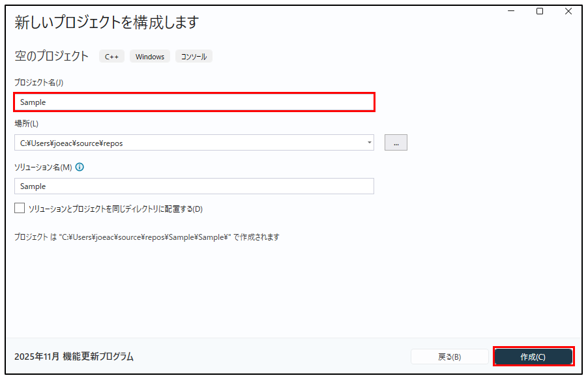Click the ソリューションとプロジェクトを同じディレクトリに配置する label text

point(115,209)
